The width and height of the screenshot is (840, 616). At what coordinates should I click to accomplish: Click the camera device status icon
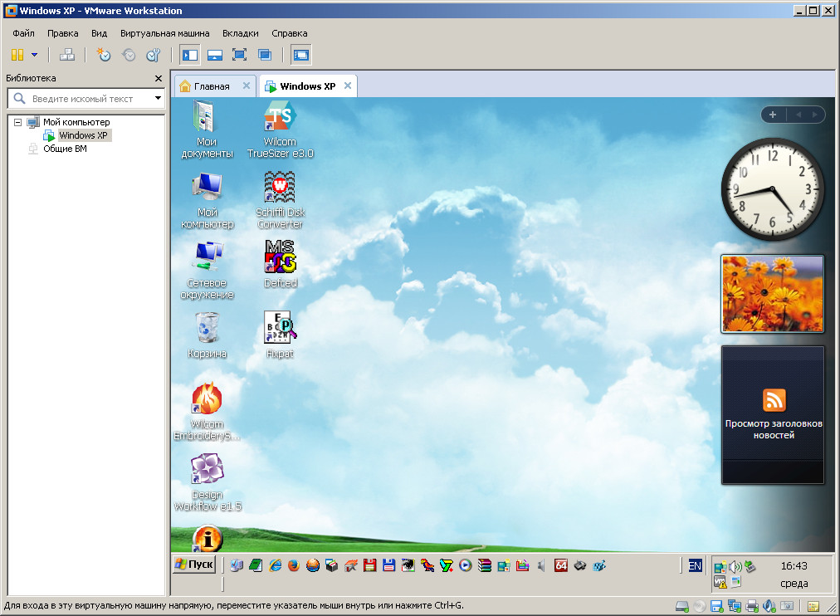(787, 606)
